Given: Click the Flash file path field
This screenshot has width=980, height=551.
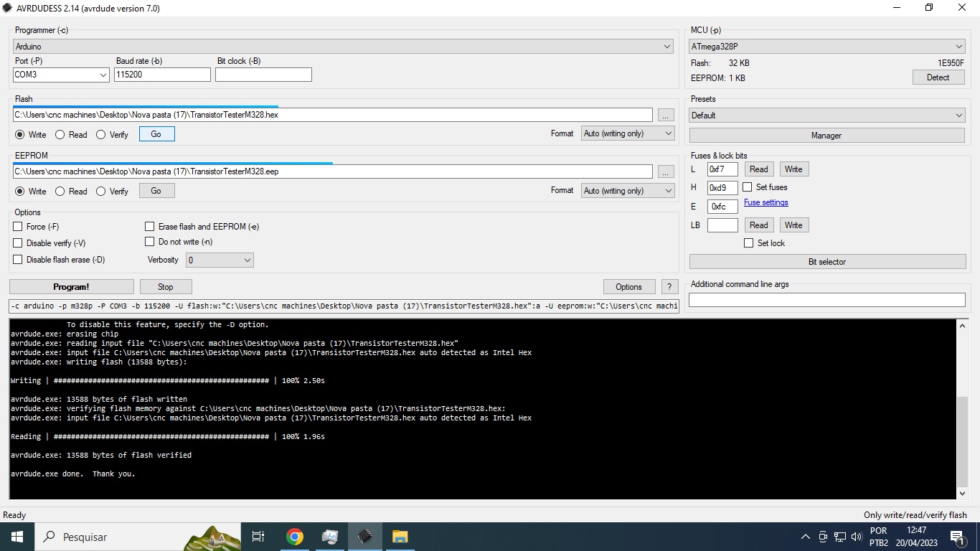Looking at the screenshot, I should (333, 115).
